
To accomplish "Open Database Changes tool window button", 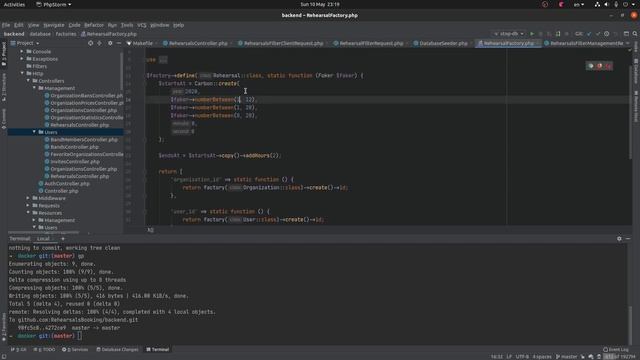I will (x=118, y=349).
